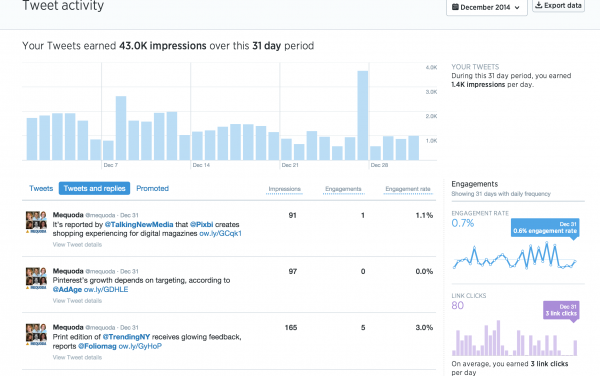Screen dimensions: 600x376
Task: Click the '3 link clicks' Dec 31 tooltip
Action: (561, 310)
